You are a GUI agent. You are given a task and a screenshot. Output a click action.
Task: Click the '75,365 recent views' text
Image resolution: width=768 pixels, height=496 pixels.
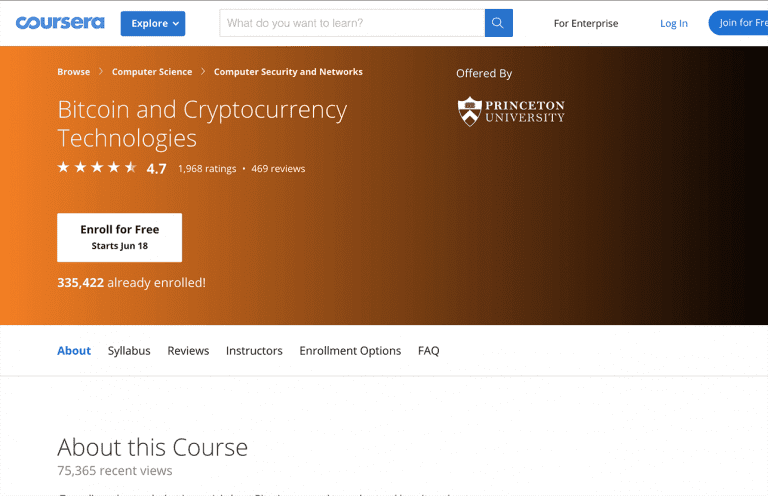(x=115, y=471)
